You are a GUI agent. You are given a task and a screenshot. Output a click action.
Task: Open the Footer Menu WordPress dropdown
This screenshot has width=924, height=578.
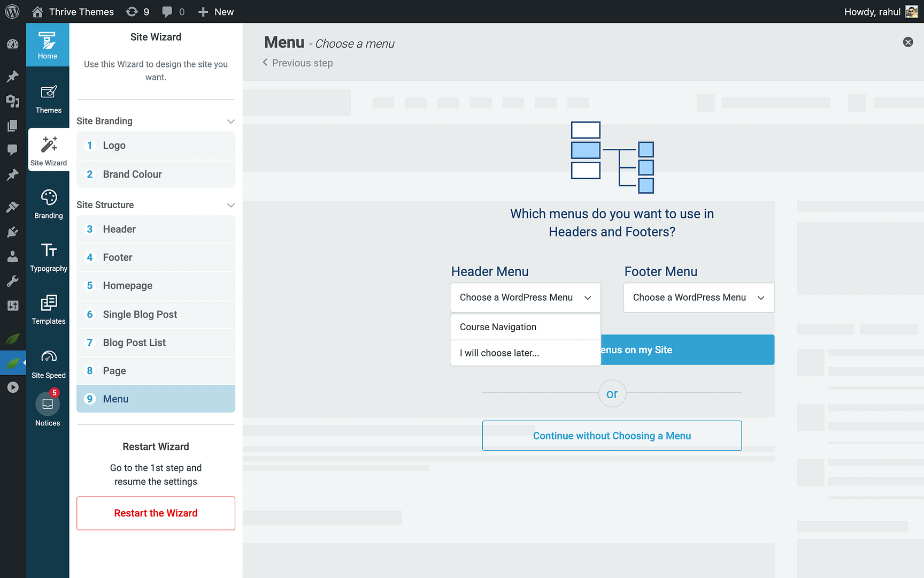click(x=698, y=298)
